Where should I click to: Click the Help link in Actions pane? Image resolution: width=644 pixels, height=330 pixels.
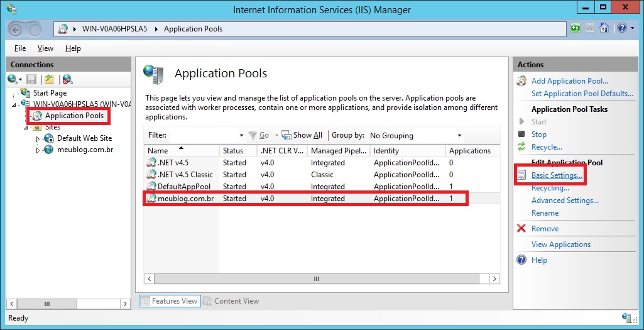(x=539, y=260)
